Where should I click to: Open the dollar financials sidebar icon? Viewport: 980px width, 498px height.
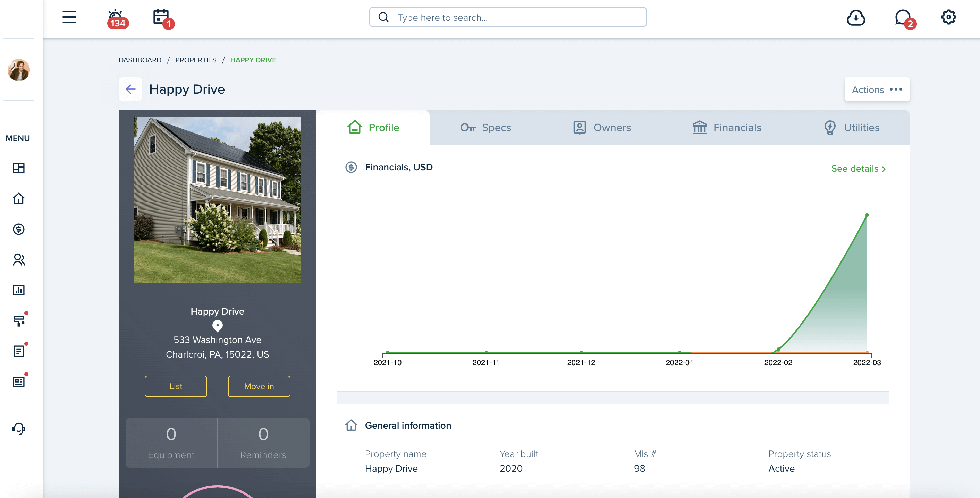coord(19,229)
